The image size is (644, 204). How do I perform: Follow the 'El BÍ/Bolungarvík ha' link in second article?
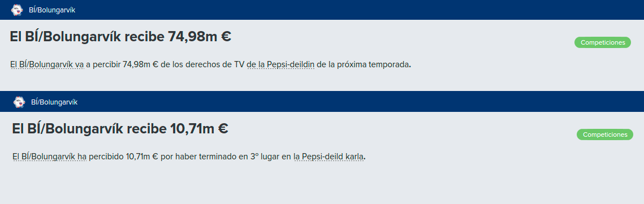[49, 157]
